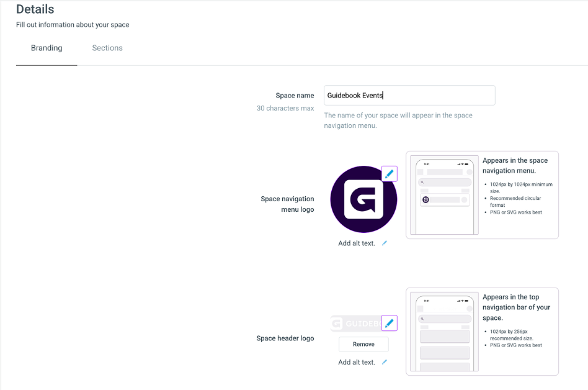Edit alt text for space header logo
Viewport: 588px width, 390px height.
point(385,362)
